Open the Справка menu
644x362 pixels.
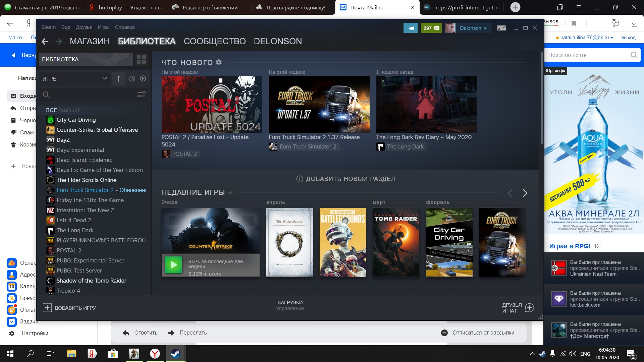pos(125,27)
